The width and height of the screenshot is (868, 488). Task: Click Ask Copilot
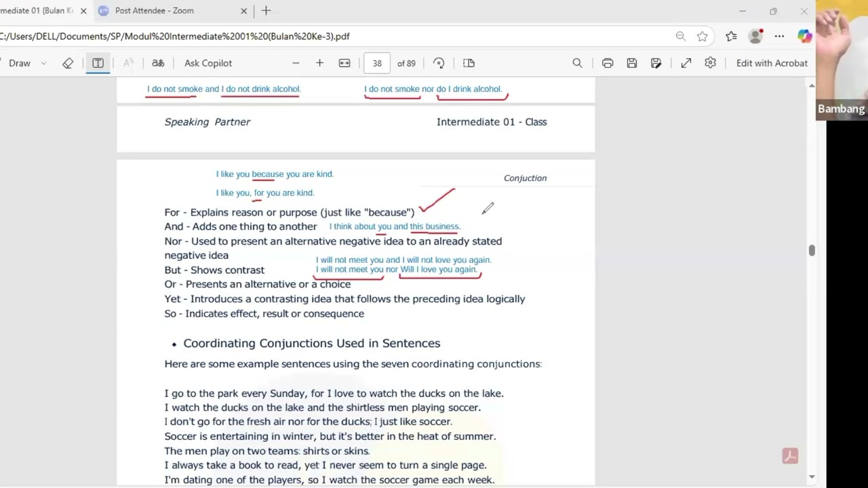[208, 63]
